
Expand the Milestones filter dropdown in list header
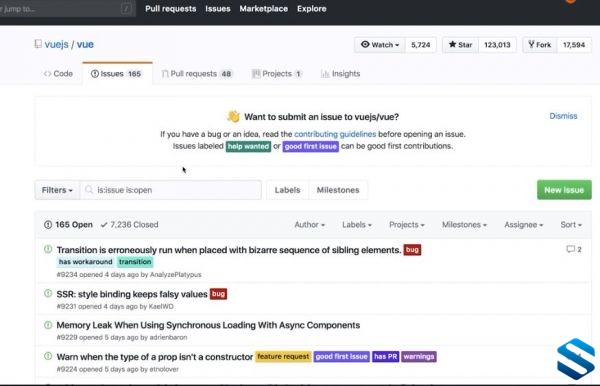click(465, 225)
